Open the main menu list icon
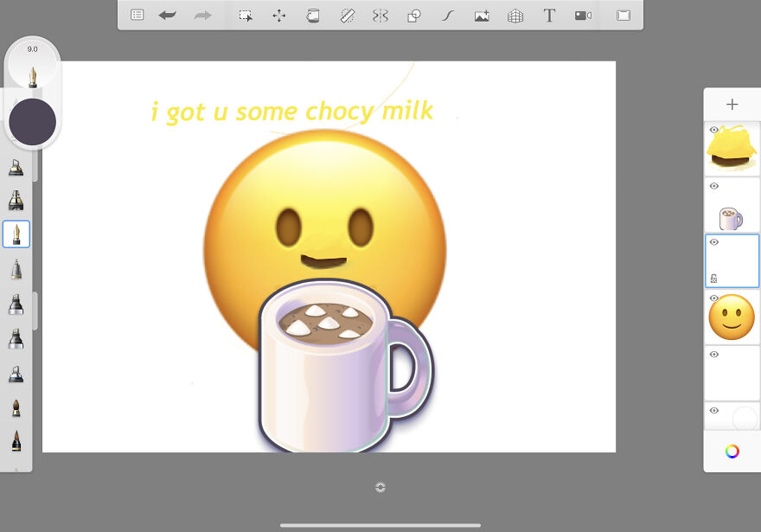The image size is (761, 532). coord(137,16)
